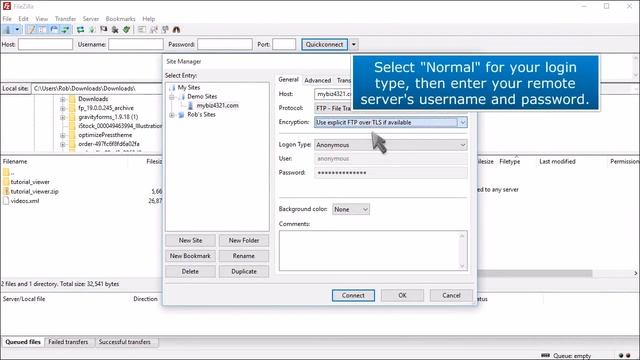Click the Connect button
The height and width of the screenshot is (360, 640).
(x=353, y=295)
